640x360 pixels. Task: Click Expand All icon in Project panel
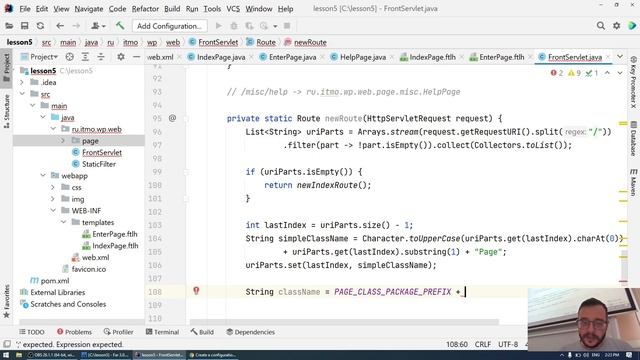(85, 57)
